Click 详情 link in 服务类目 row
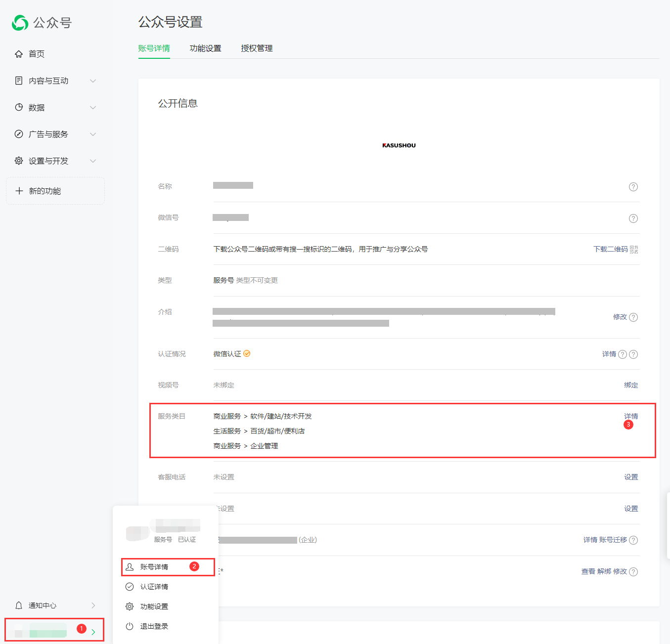This screenshot has height=644, width=670. 631,416
